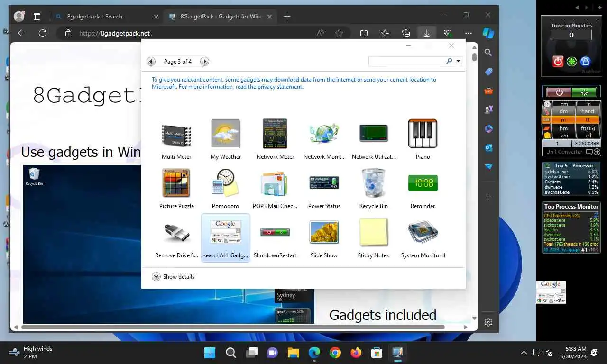
Task: Select the Remove Drive Safely gadget
Action: 176,239
